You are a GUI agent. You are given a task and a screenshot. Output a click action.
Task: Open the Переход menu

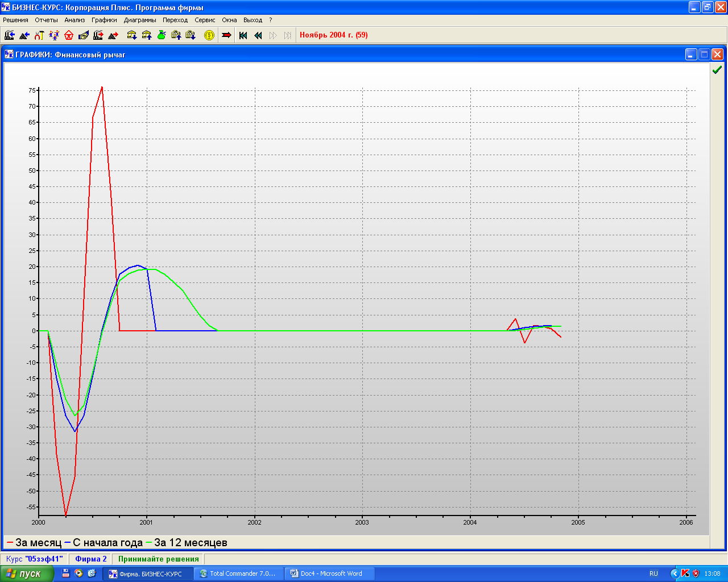(175, 20)
